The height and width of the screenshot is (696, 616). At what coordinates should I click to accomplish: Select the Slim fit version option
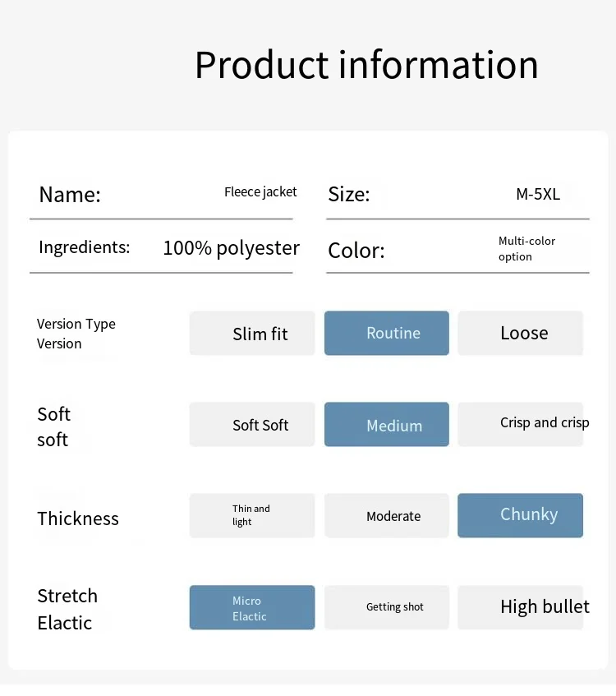[x=252, y=334]
